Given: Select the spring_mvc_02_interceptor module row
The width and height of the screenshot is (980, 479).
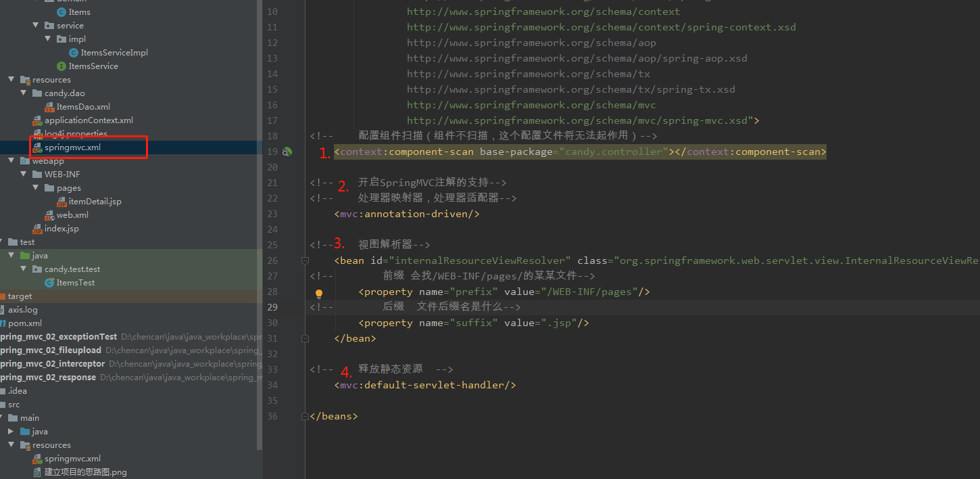Looking at the screenshot, I should point(131,364).
